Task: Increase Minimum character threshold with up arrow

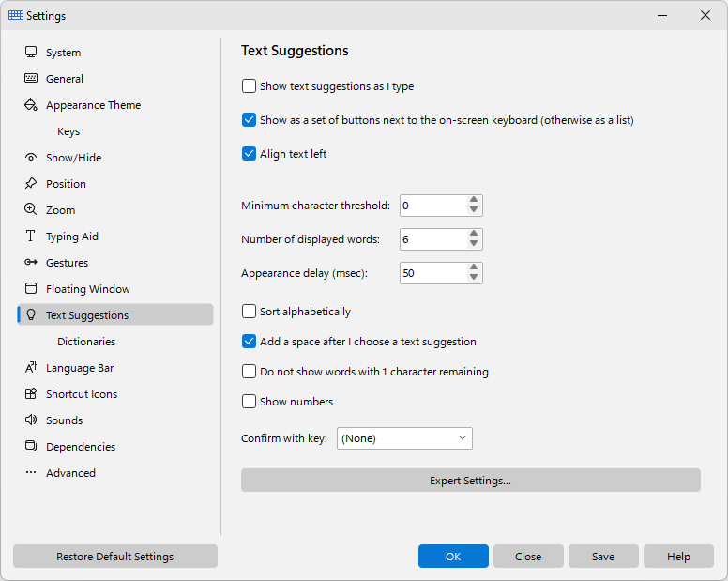Action: 474,200
